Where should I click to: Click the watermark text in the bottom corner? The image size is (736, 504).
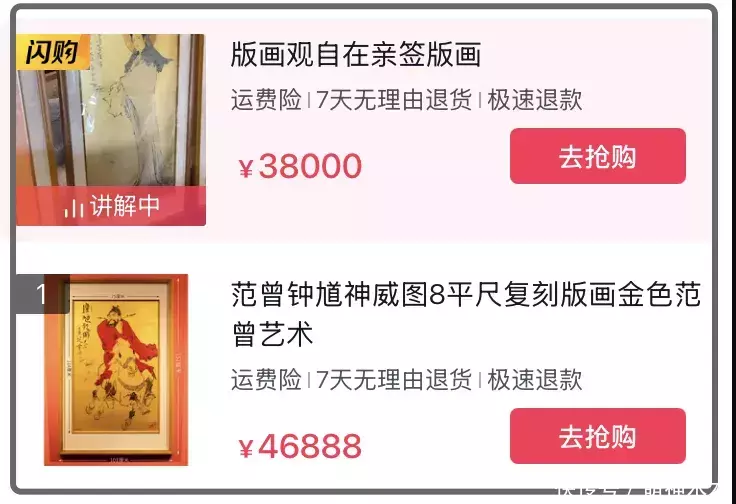pos(637,491)
